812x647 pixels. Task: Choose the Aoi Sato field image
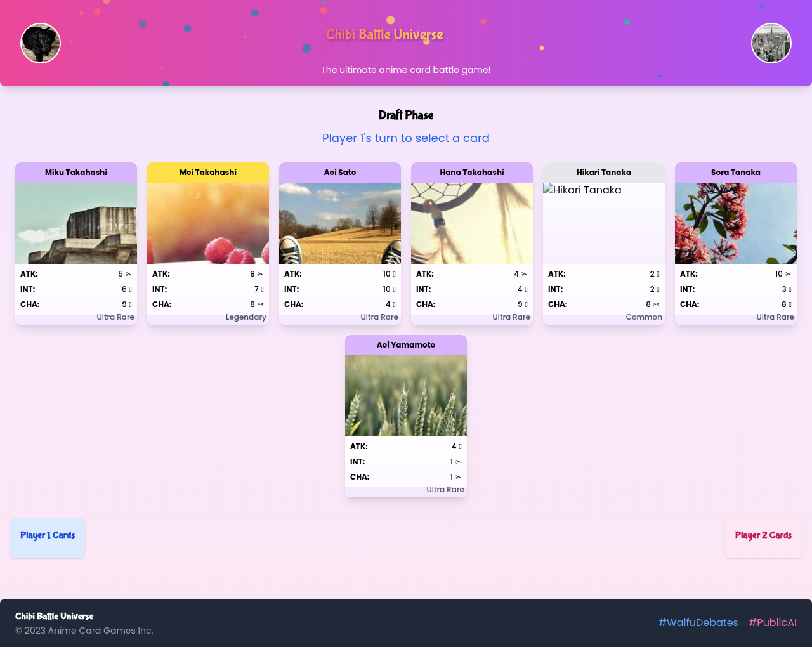click(340, 223)
